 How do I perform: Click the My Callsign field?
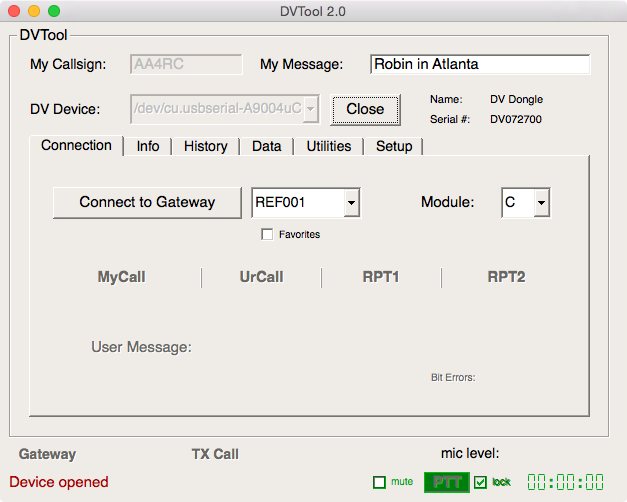(186, 64)
